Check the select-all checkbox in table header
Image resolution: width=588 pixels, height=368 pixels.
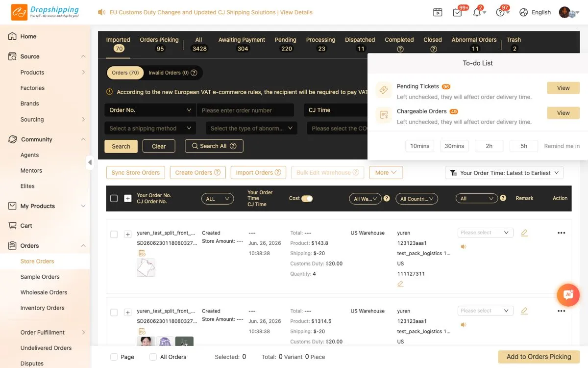point(114,198)
